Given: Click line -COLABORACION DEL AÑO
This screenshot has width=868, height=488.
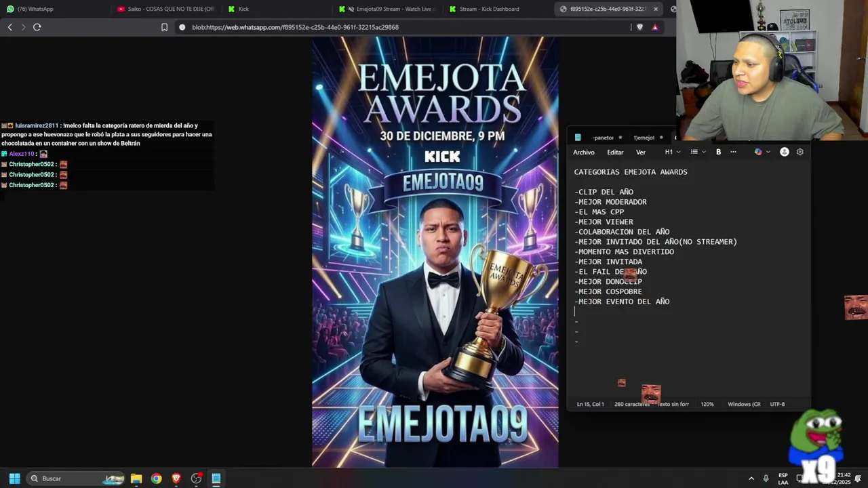Looking at the screenshot, I should coord(622,232).
